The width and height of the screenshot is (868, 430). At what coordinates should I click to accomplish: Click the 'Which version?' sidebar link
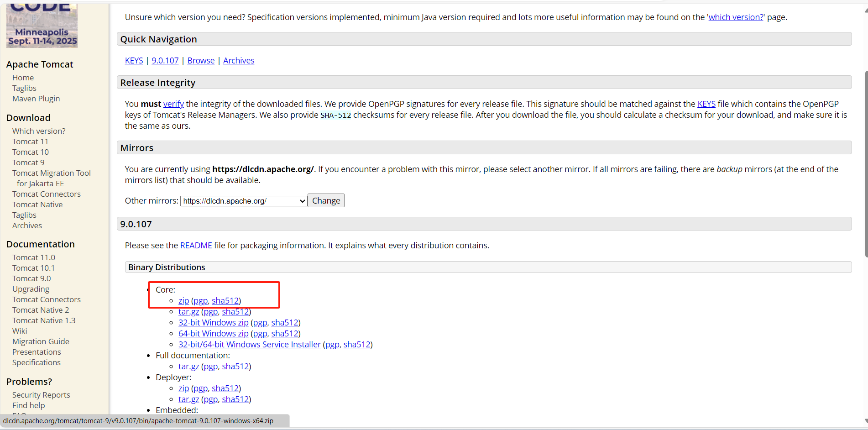tap(39, 131)
